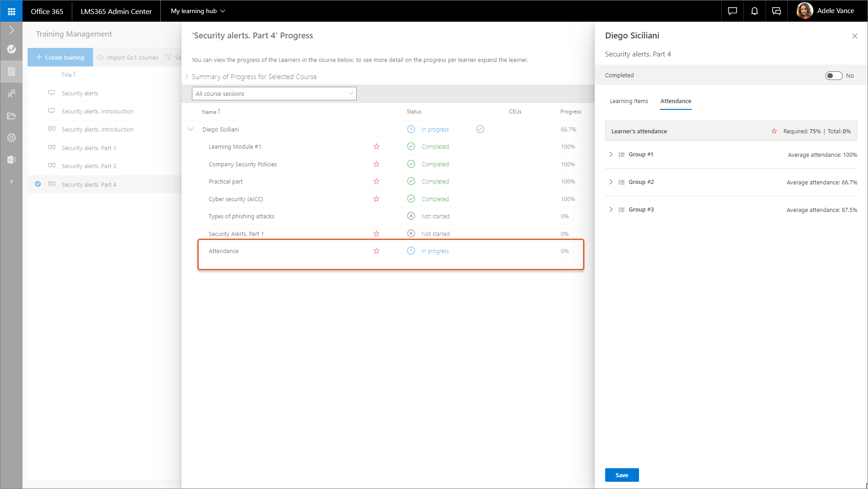
Task: Open the help question mark in sidebar
Action: pyautogui.click(x=11, y=182)
